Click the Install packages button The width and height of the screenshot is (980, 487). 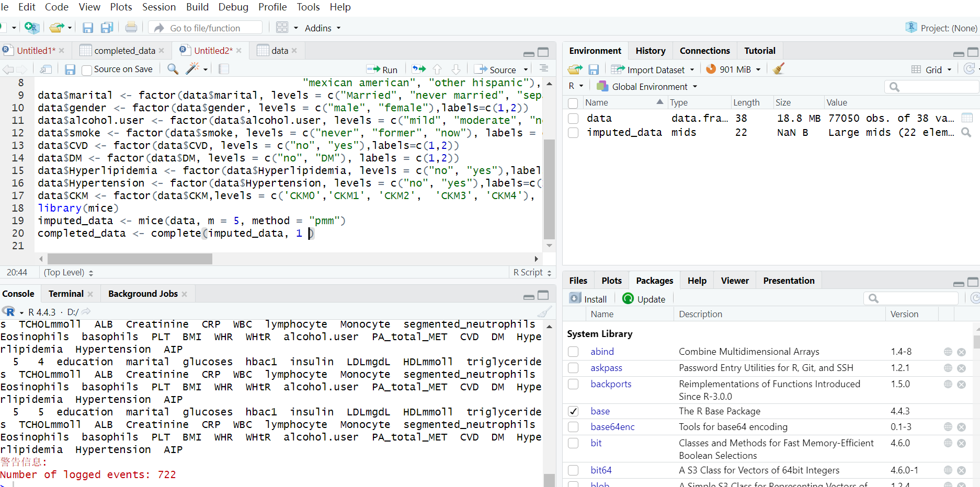tap(588, 299)
